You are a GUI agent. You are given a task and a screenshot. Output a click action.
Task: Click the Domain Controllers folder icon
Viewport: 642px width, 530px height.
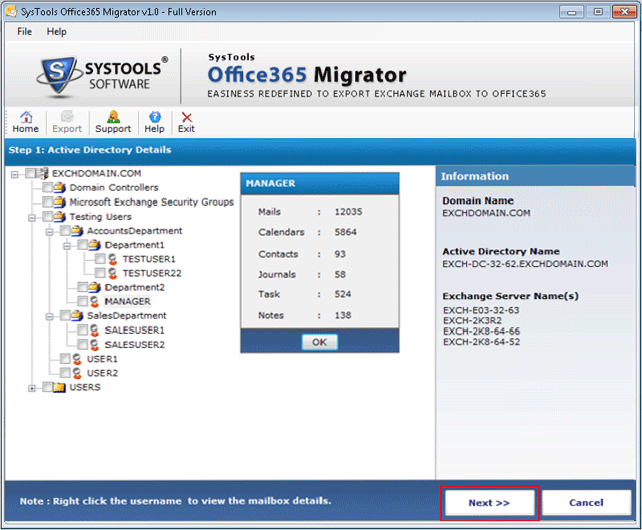60,188
